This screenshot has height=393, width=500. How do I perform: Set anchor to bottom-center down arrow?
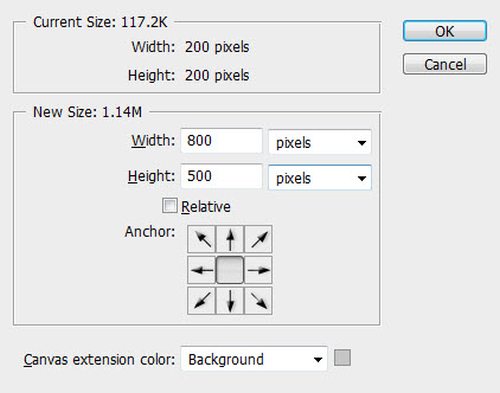tap(230, 301)
